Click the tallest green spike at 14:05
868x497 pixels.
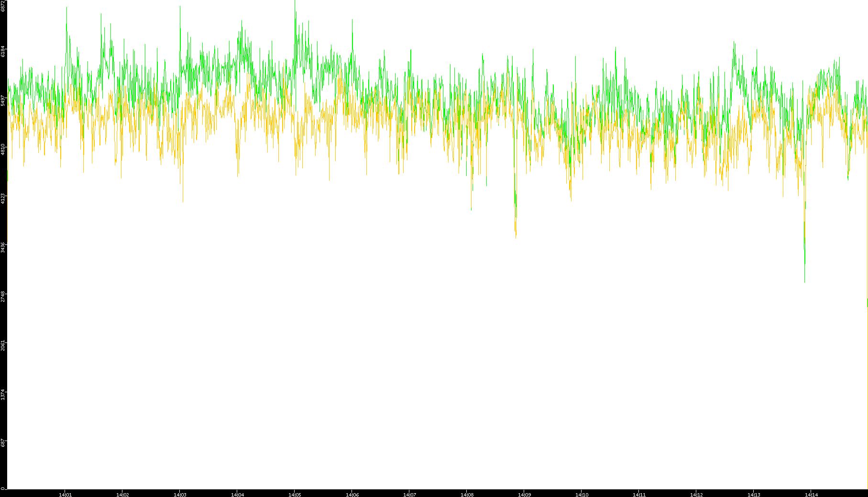(295, 2)
